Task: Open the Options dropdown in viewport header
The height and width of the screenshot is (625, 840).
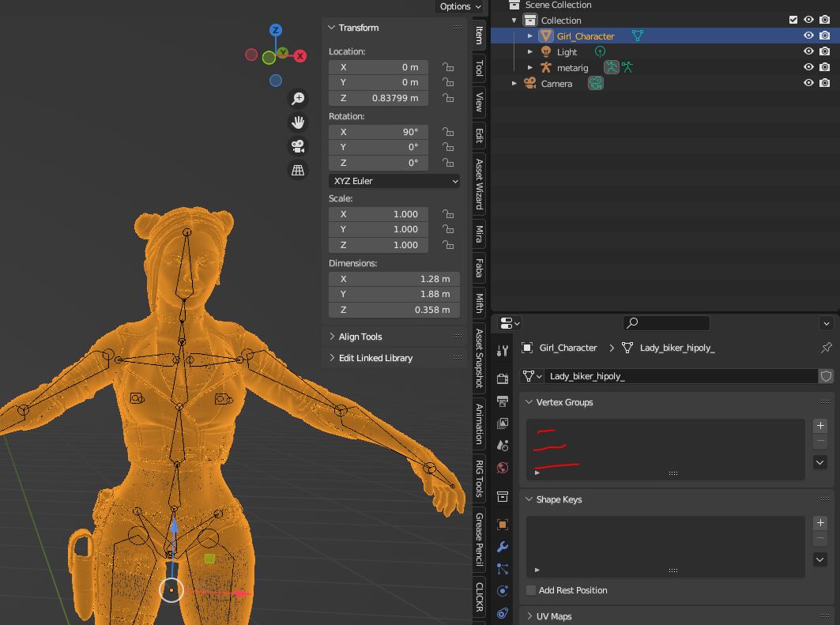Action: point(459,6)
